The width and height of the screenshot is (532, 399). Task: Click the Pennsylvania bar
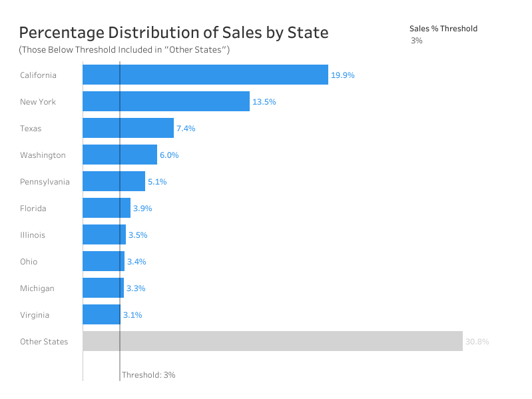[x=114, y=181]
